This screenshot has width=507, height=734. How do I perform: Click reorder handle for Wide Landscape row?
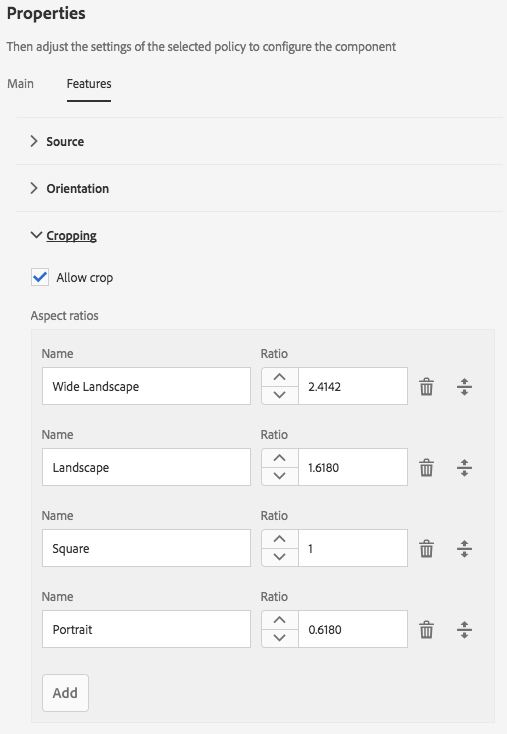[464, 387]
